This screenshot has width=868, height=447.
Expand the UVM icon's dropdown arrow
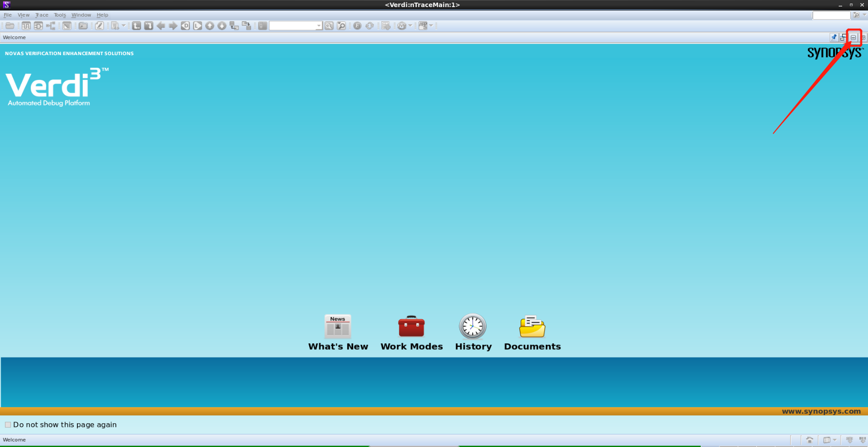click(x=410, y=26)
